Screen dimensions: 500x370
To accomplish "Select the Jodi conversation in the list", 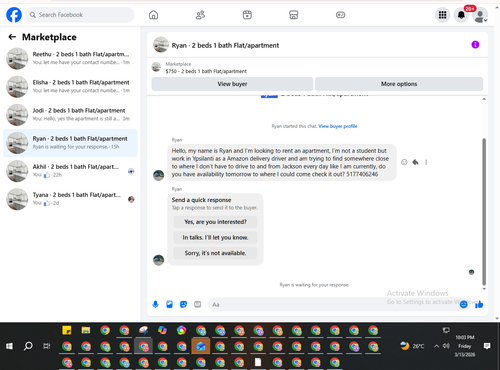I will (x=70, y=115).
